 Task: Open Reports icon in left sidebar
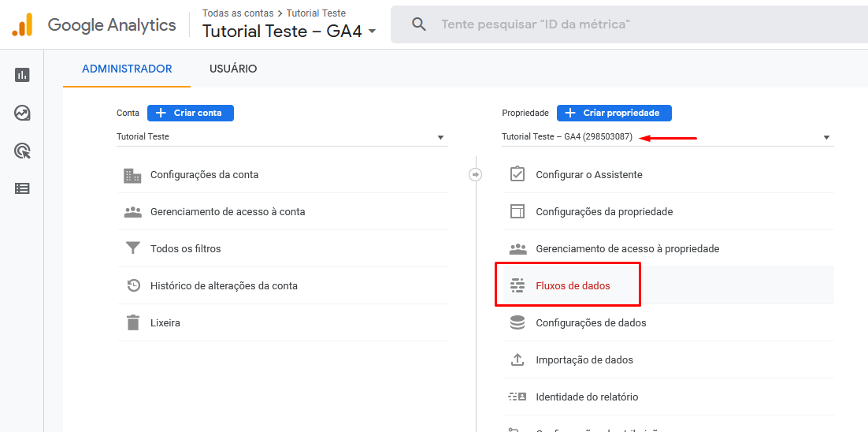(22, 75)
